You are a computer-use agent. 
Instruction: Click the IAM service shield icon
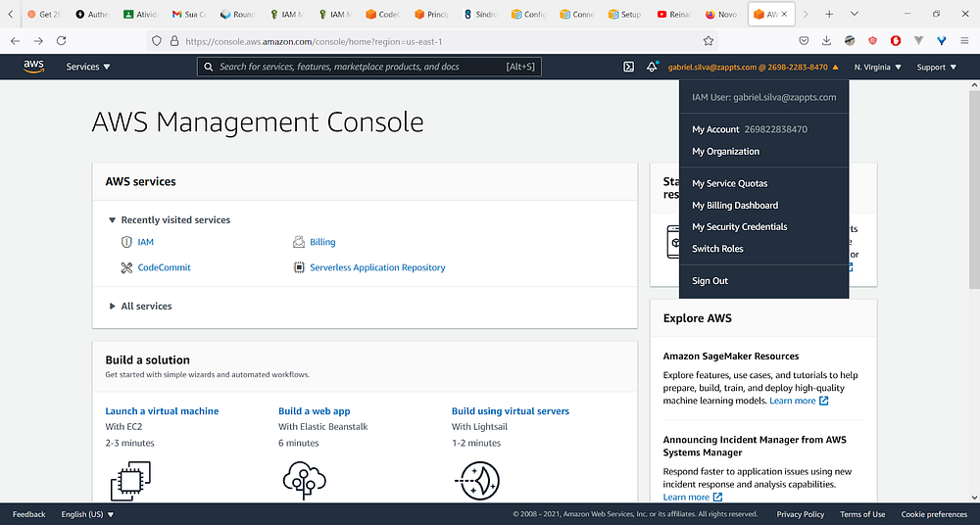(126, 242)
